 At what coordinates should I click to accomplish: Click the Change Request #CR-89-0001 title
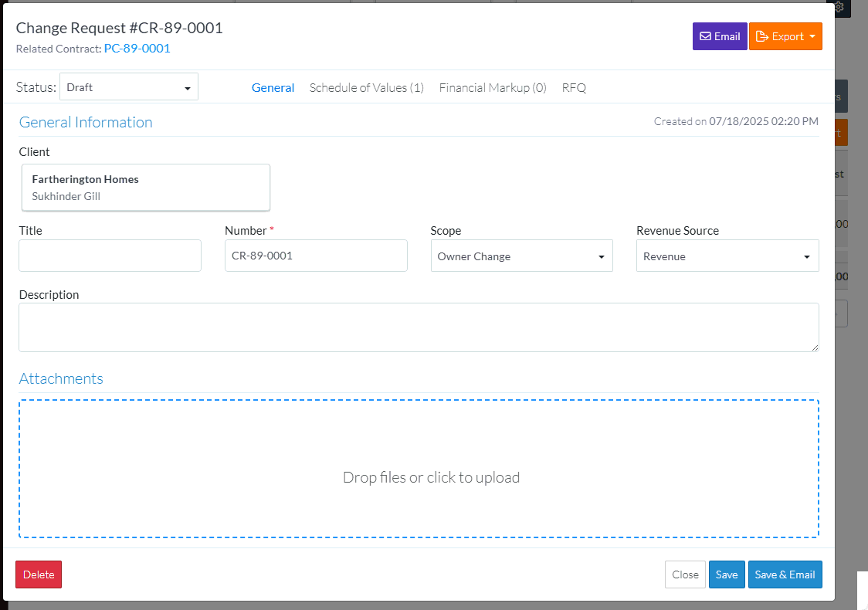coord(119,28)
